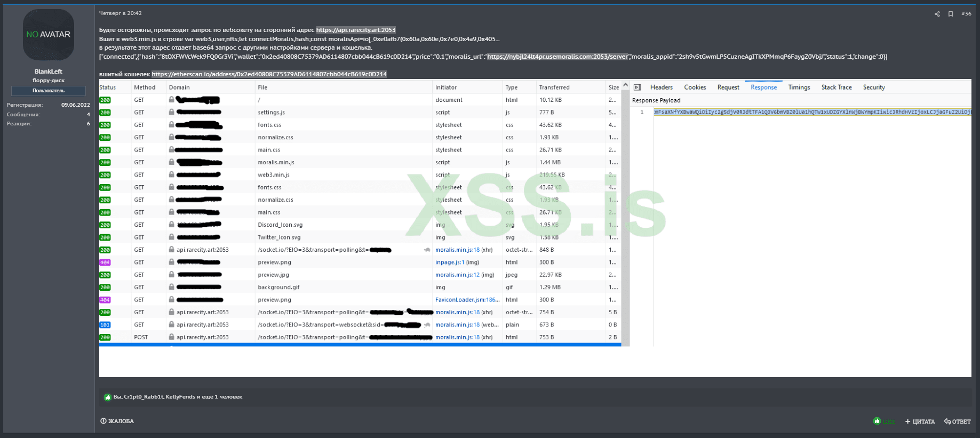980x438 pixels.
Task: Bookmark this post using the bookmark icon
Action: click(x=951, y=14)
